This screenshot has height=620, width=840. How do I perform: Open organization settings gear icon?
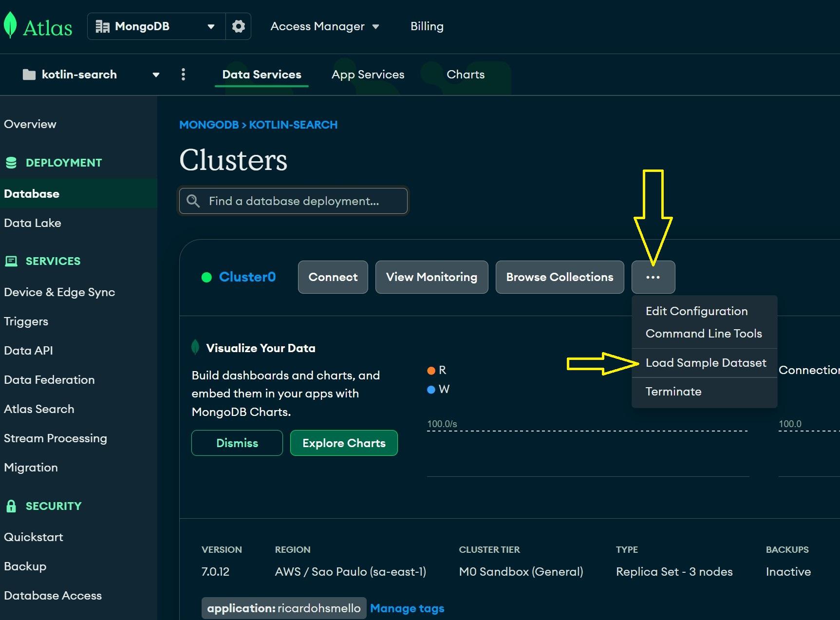tap(238, 26)
